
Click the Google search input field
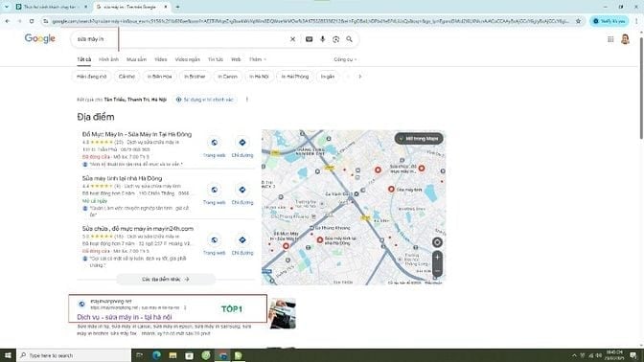pos(181,39)
